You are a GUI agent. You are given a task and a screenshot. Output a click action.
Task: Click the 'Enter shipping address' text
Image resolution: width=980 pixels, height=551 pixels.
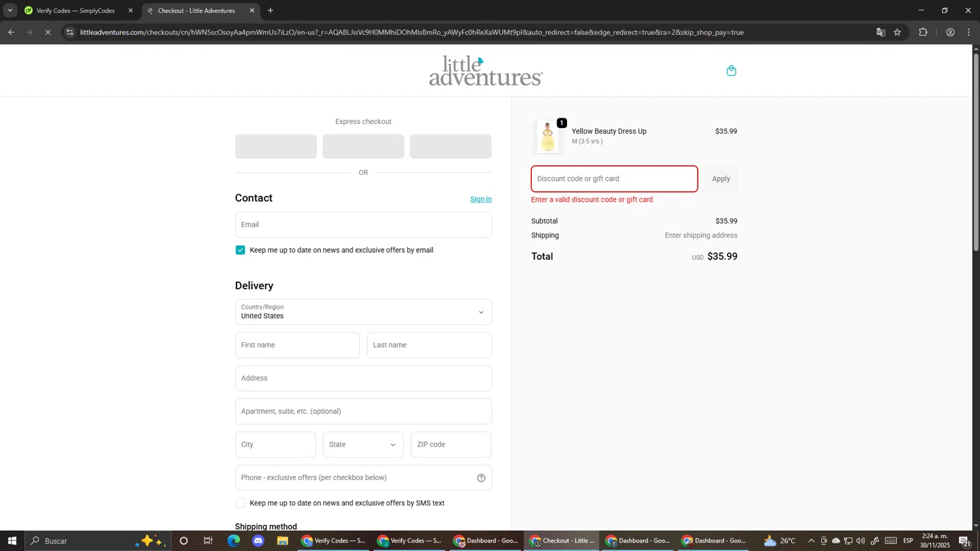tap(701, 236)
